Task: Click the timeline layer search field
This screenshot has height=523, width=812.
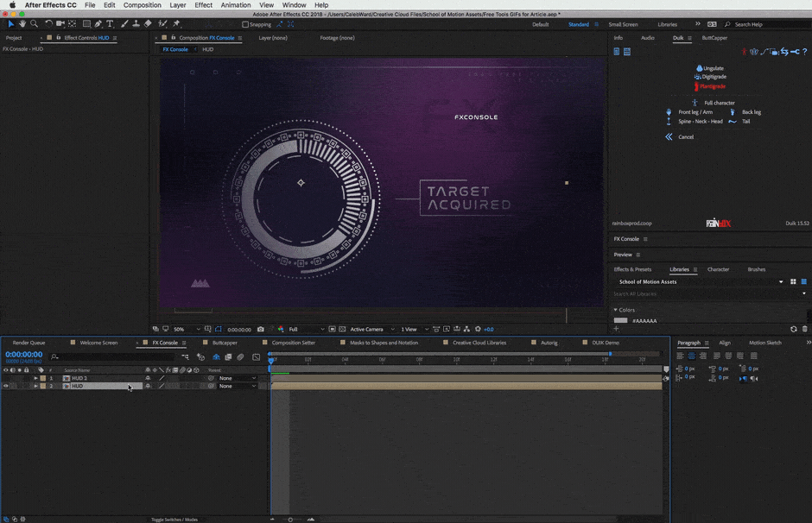Action: coord(113,357)
